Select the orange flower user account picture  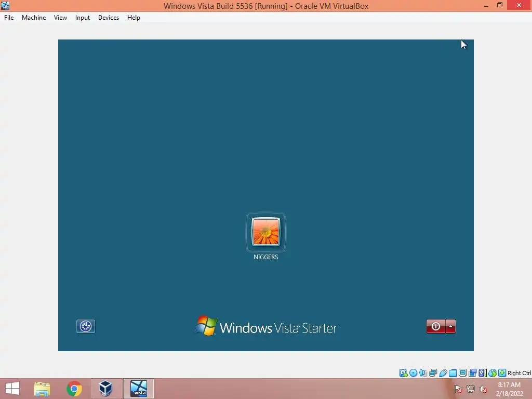(265, 232)
